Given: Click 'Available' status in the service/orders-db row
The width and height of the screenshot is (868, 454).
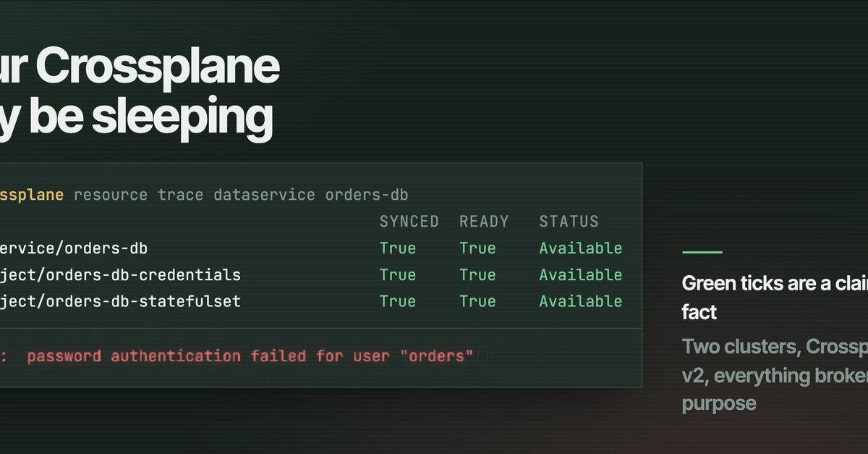Looking at the screenshot, I should 581,248.
